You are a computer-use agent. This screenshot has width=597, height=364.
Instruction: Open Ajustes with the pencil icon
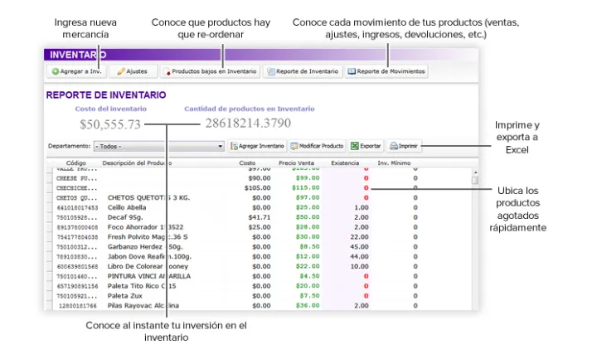click(133, 72)
